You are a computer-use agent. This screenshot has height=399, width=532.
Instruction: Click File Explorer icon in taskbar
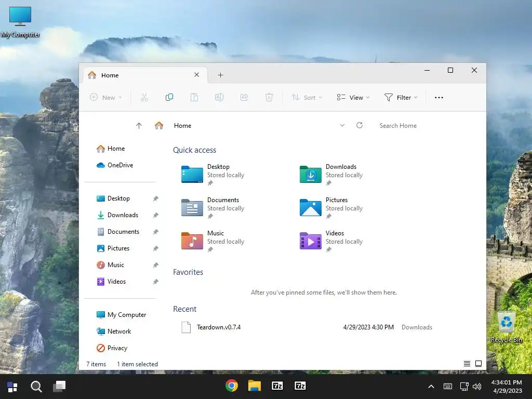pos(255,386)
